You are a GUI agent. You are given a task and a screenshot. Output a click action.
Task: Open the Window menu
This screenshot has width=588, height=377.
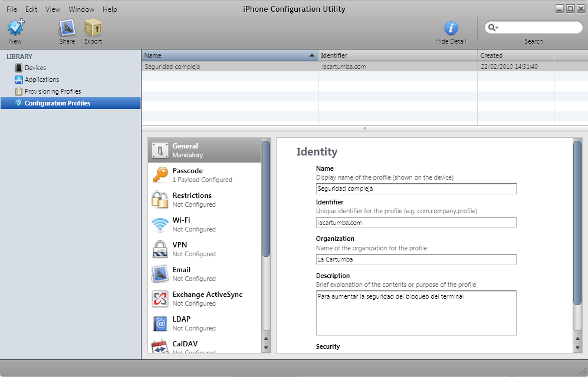tap(81, 9)
